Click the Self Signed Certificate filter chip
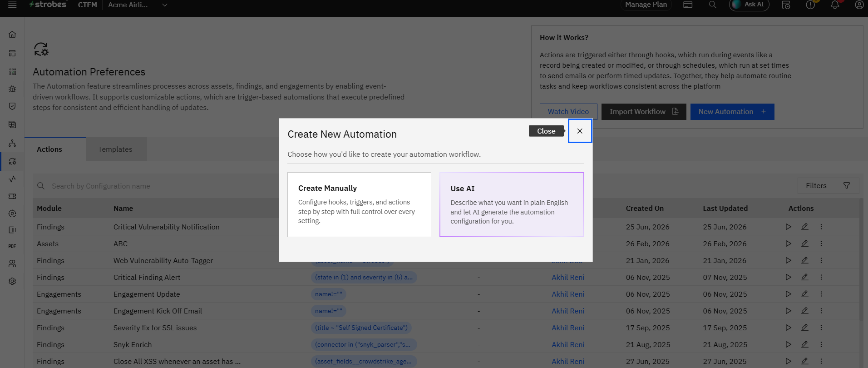Viewport: 868px width, 368px height. tap(361, 328)
